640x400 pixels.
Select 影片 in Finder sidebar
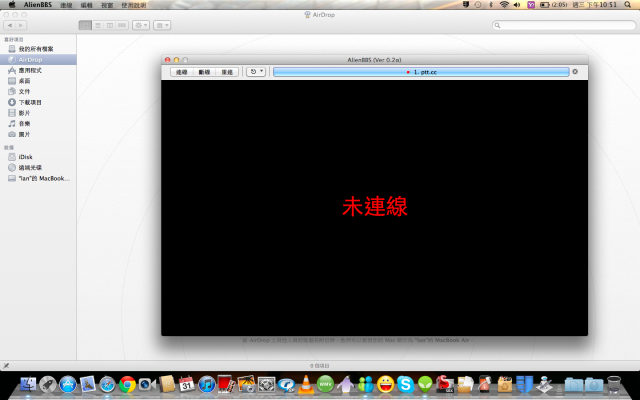tap(38, 113)
